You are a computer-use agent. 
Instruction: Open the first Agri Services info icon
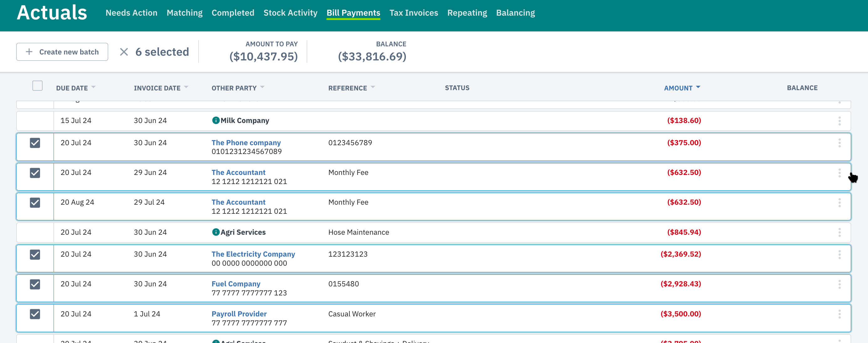pos(216,232)
